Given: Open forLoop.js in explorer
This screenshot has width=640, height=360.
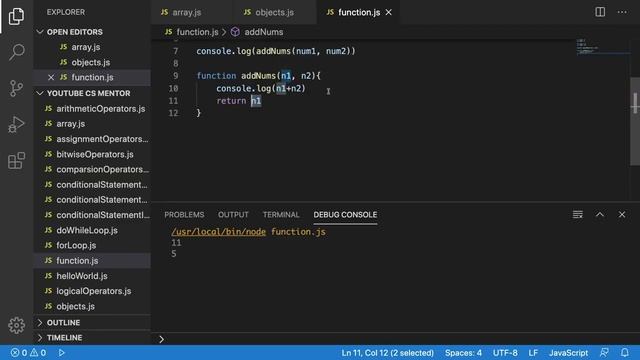Looking at the screenshot, I should [x=92, y=245].
